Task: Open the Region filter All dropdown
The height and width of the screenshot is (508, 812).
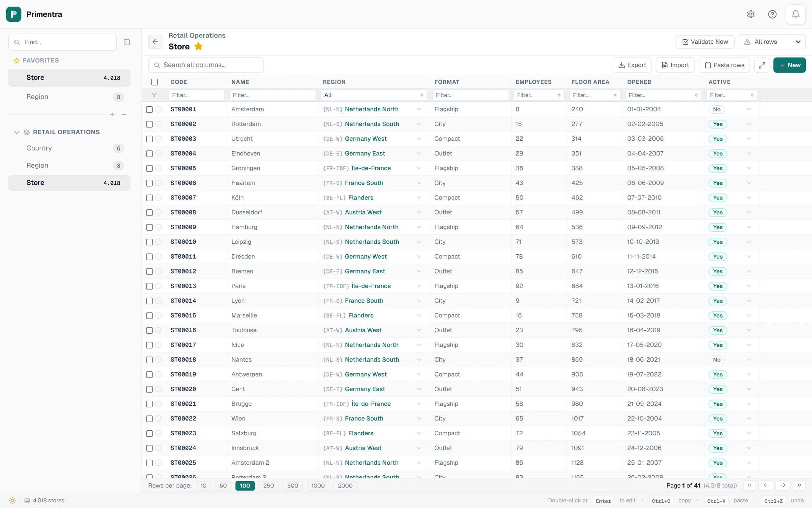Action: 374,95
